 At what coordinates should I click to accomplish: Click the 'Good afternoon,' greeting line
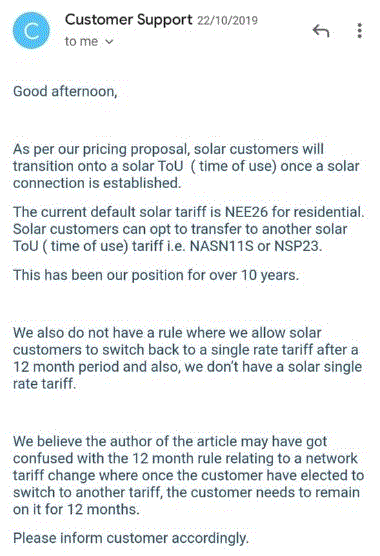pos(65,91)
